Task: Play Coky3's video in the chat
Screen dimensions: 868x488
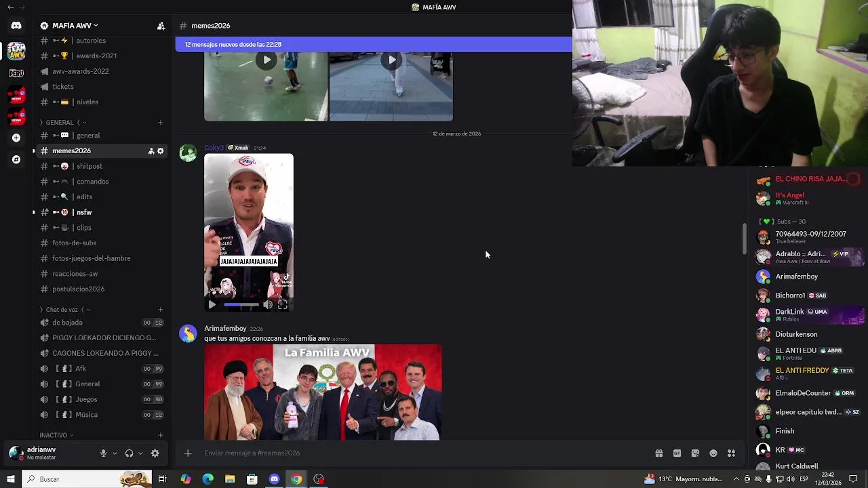Action: 212,305
